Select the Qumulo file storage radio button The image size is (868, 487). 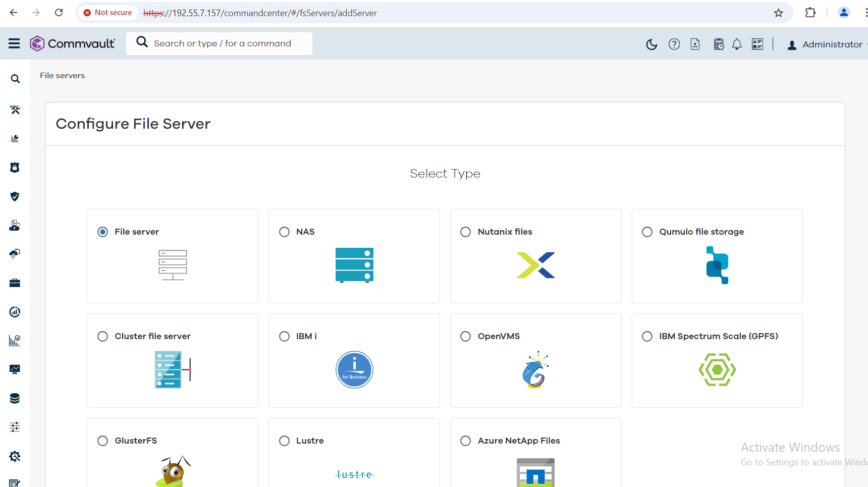[647, 232]
